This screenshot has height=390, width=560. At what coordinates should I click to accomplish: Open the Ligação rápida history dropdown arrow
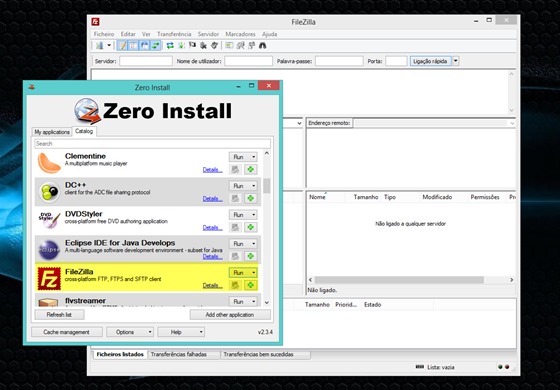pyautogui.click(x=455, y=61)
